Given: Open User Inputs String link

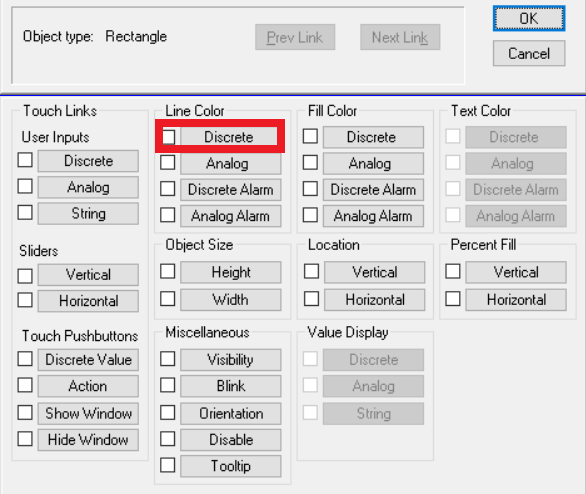Looking at the screenshot, I should (x=88, y=213).
